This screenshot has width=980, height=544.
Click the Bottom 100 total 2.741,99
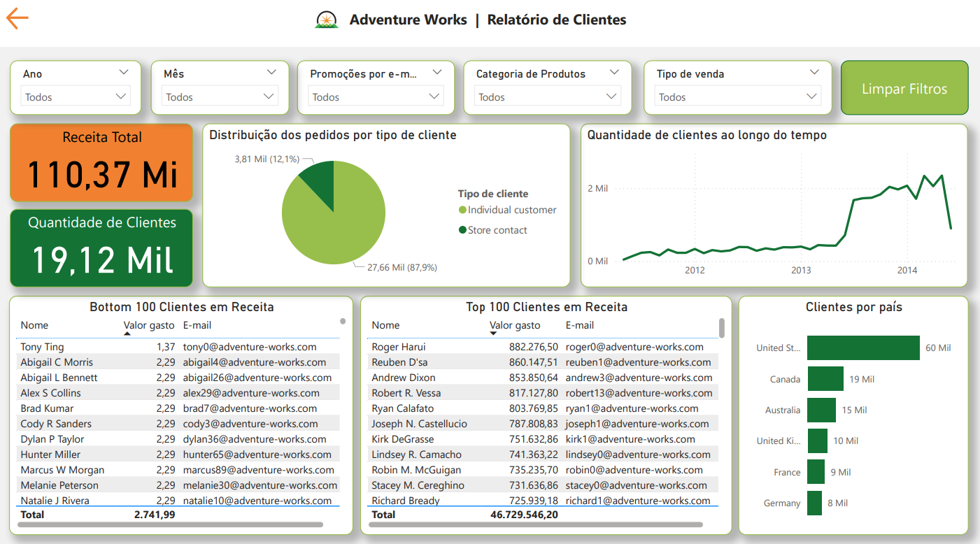pos(155,515)
